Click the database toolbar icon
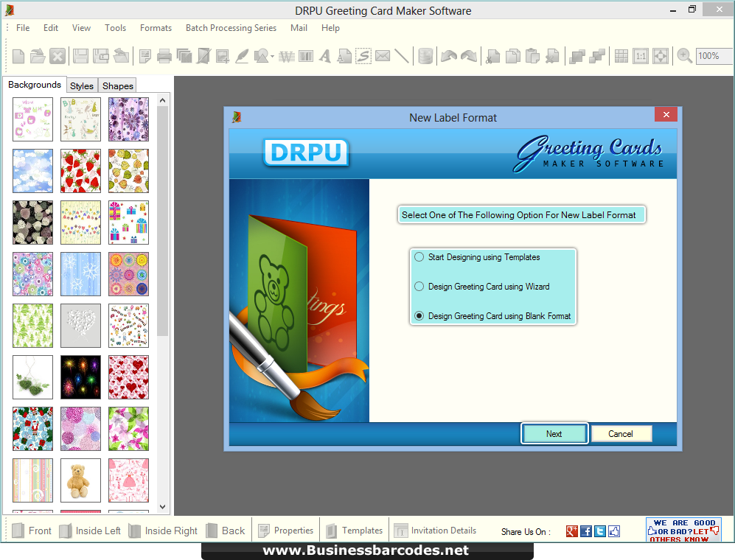This screenshot has width=735, height=560. coord(425,56)
